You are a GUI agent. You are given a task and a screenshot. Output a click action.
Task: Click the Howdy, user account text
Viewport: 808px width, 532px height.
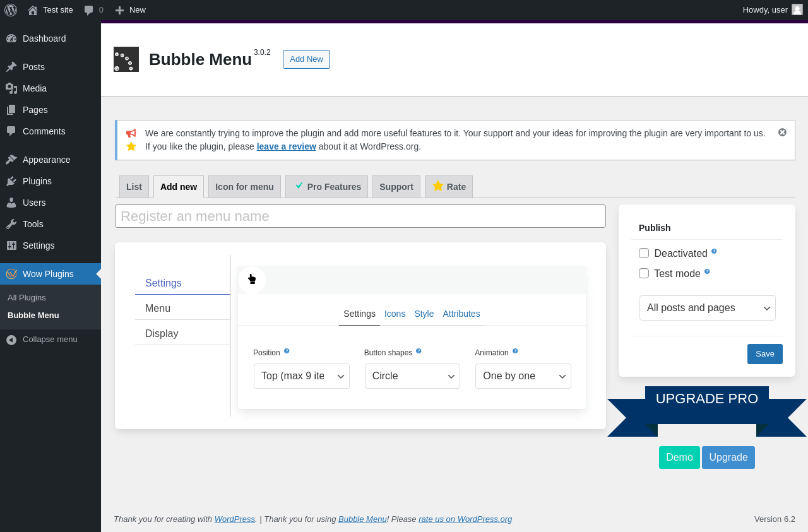pyautogui.click(x=765, y=10)
